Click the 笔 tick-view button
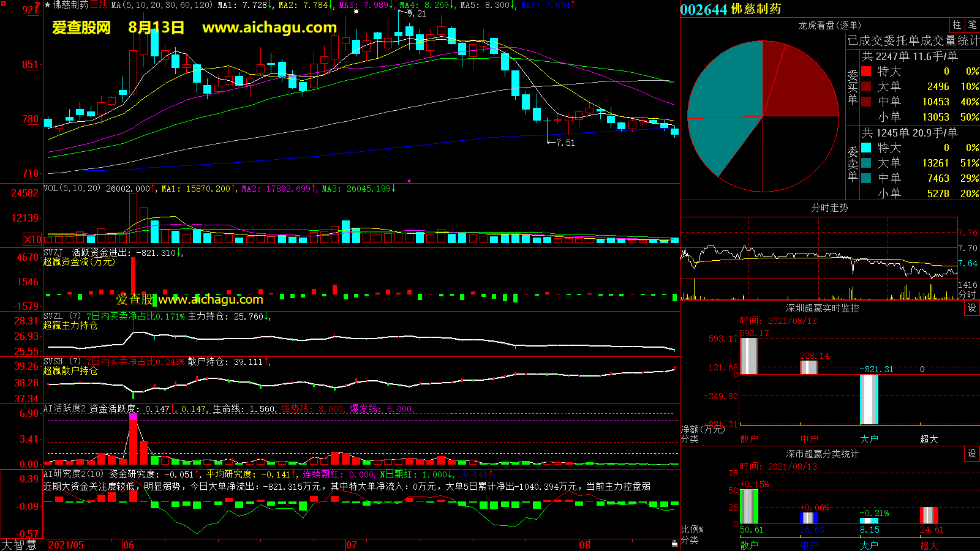 click(x=972, y=25)
